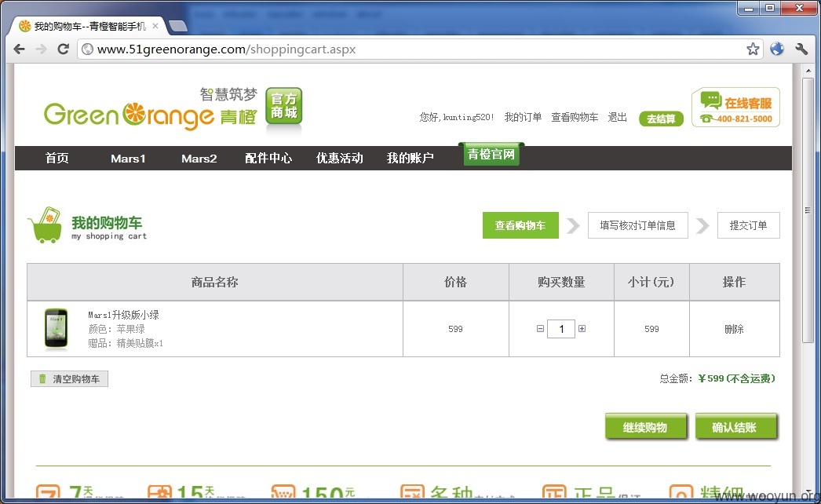Go back using the browser back arrow
821x504 pixels.
(20, 49)
